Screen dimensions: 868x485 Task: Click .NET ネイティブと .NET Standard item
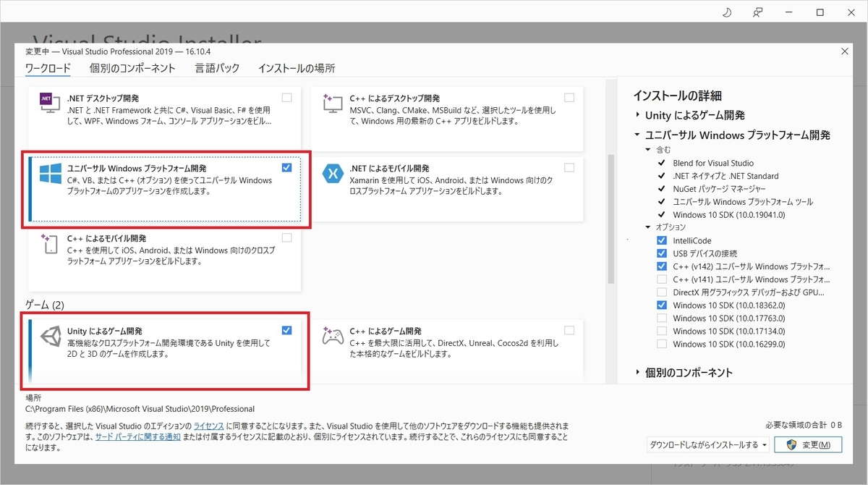[x=726, y=176]
